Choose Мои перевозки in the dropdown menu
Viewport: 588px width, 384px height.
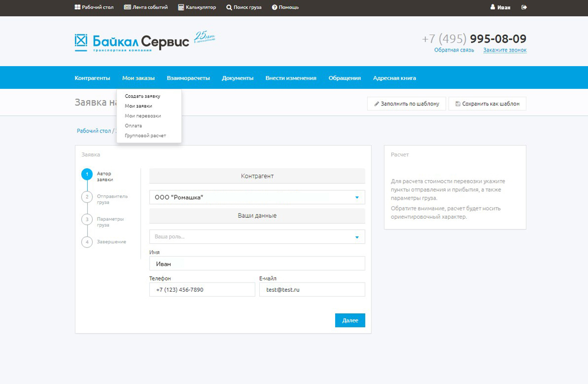point(143,116)
